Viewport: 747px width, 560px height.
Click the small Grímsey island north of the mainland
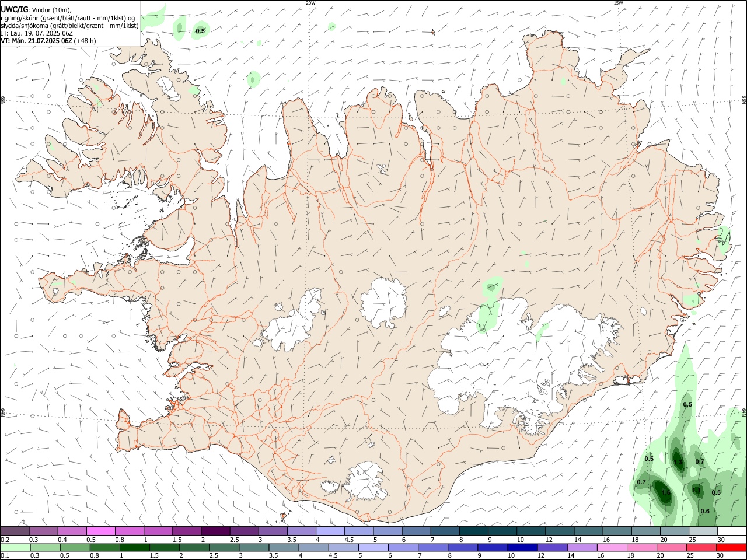point(432,32)
